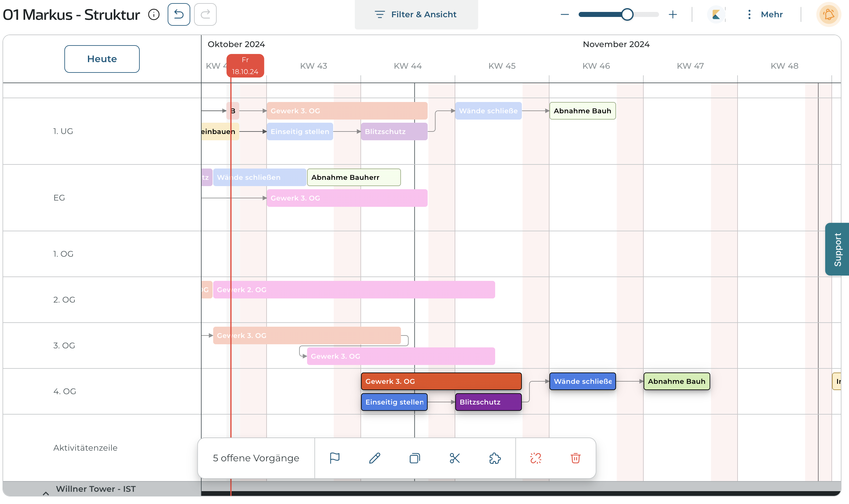
Task: Click the pink Gewerk 3. OG bar in EG row
Action: pyautogui.click(x=347, y=198)
